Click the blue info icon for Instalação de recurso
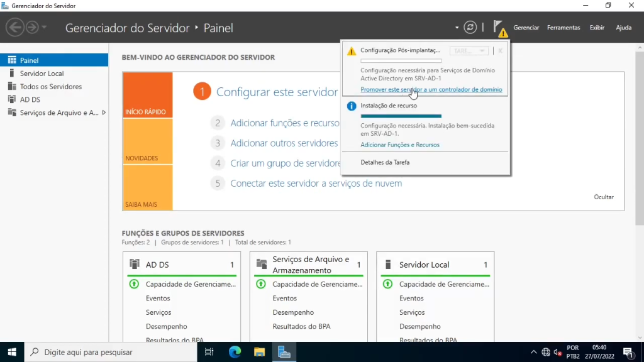Image resolution: width=644 pixels, height=362 pixels. click(351, 106)
